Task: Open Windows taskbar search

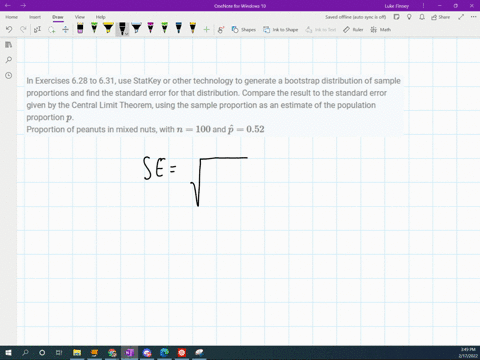Action: tap(25, 353)
